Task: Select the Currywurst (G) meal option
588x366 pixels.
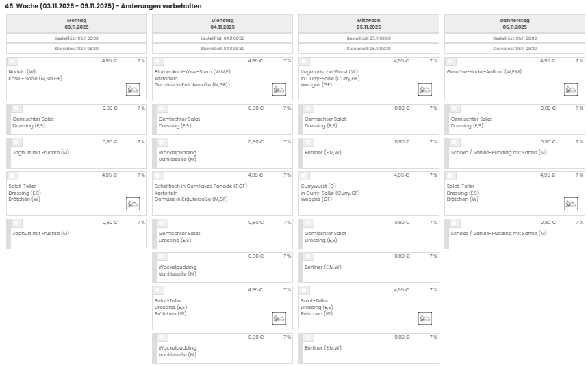Action: pyautogui.click(x=305, y=175)
